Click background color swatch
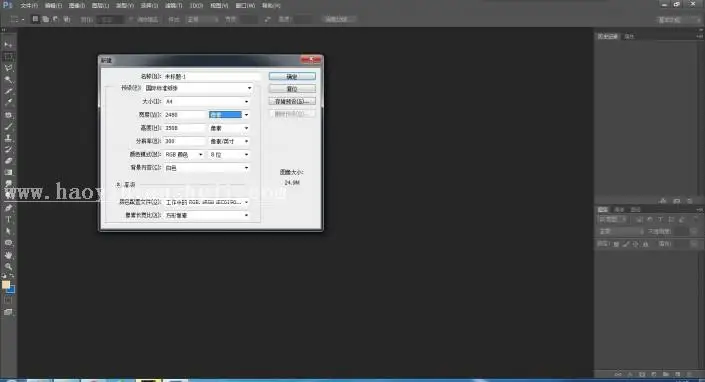 point(11,289)
